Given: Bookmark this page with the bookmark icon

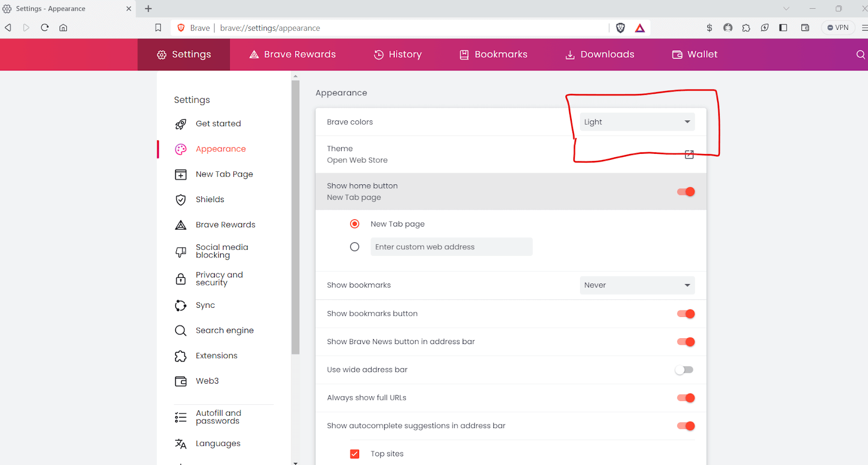Looking at the screenshot, I should 158,28.
